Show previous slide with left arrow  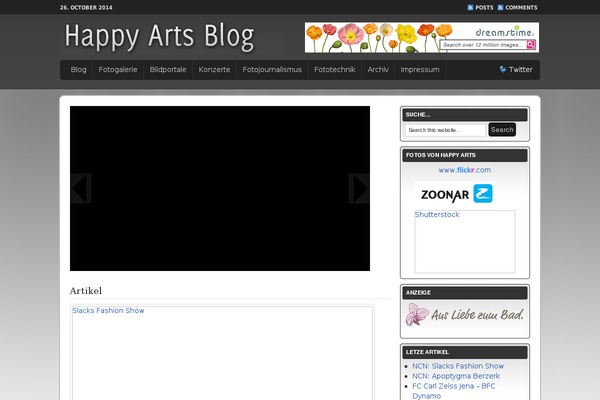point(81,188)
